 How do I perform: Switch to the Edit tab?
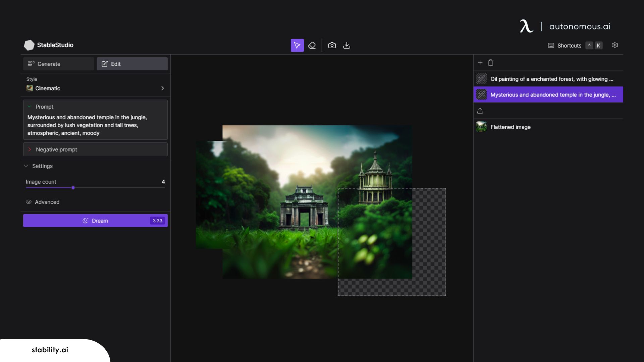[132, 64]
